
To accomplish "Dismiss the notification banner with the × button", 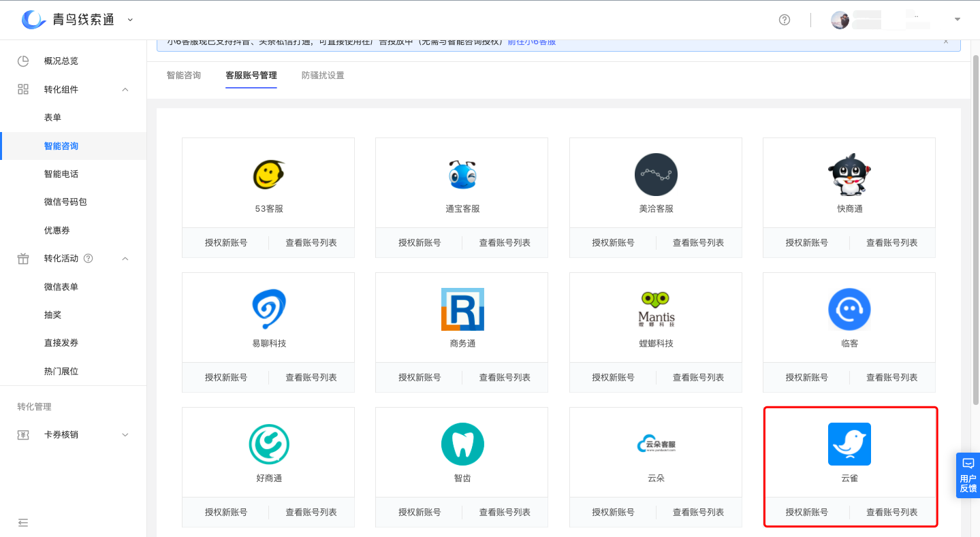I will tap(946, 42).
